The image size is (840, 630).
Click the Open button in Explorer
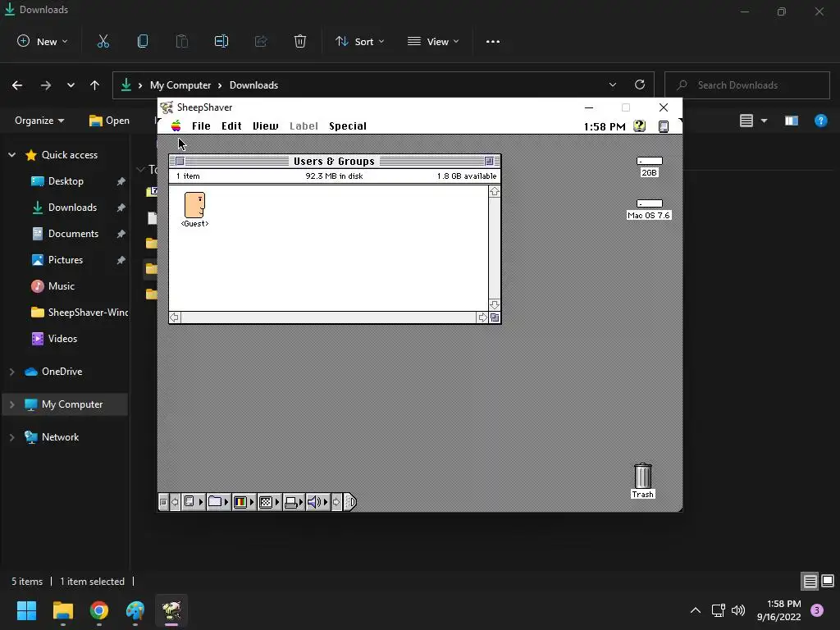click(109, 121)
